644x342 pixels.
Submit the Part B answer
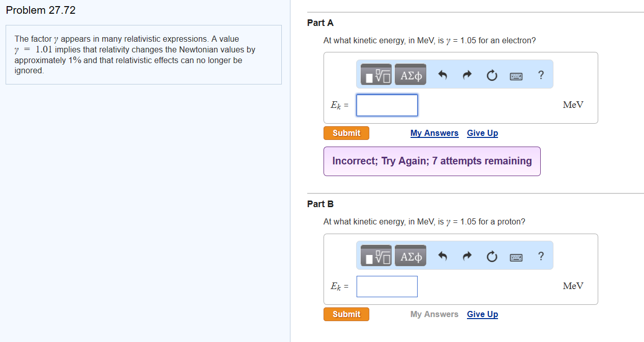(x=346, y=314)
